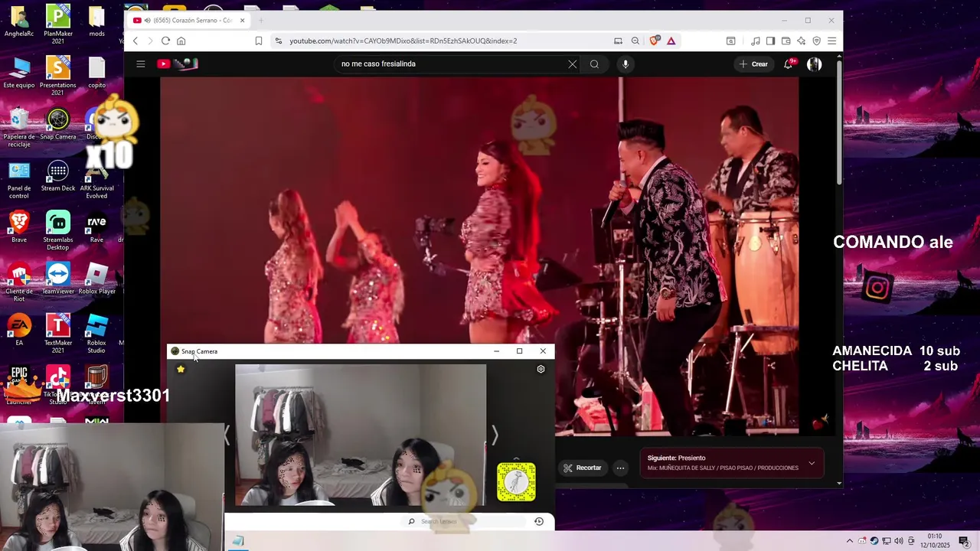The image size is (980, 551).
Task: Launch Rave desktop shortcut
Action: pyautogui.click(x=96, y=227)
